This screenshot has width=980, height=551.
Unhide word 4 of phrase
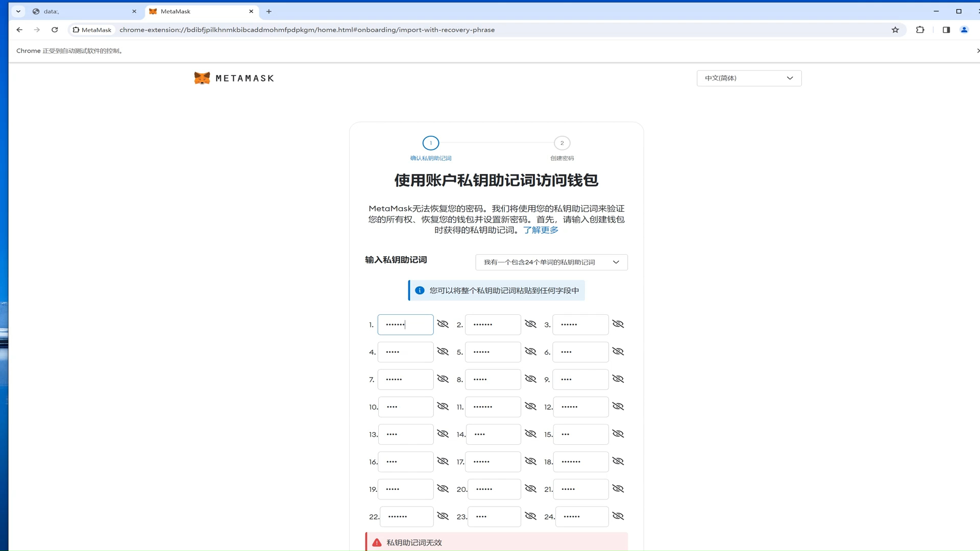point(443,352)
